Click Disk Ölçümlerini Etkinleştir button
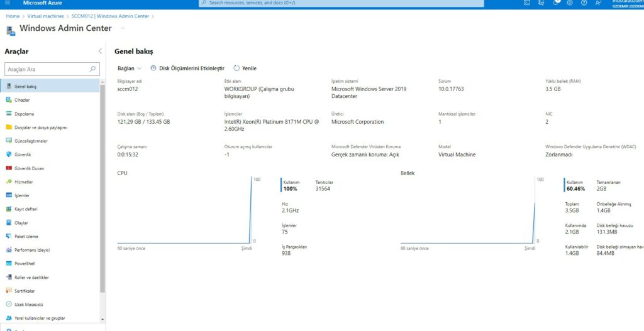Screen dimensions: 644x331 point(187,68)
